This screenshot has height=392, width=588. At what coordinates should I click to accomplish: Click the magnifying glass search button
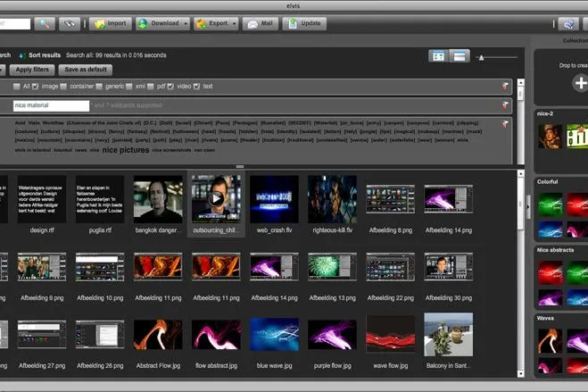pyautogui.click(x=45, y=23)
